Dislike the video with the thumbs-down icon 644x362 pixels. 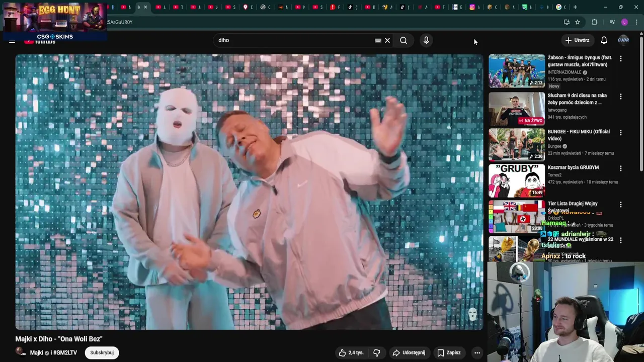pyautogui.click(x=377, y=352)
